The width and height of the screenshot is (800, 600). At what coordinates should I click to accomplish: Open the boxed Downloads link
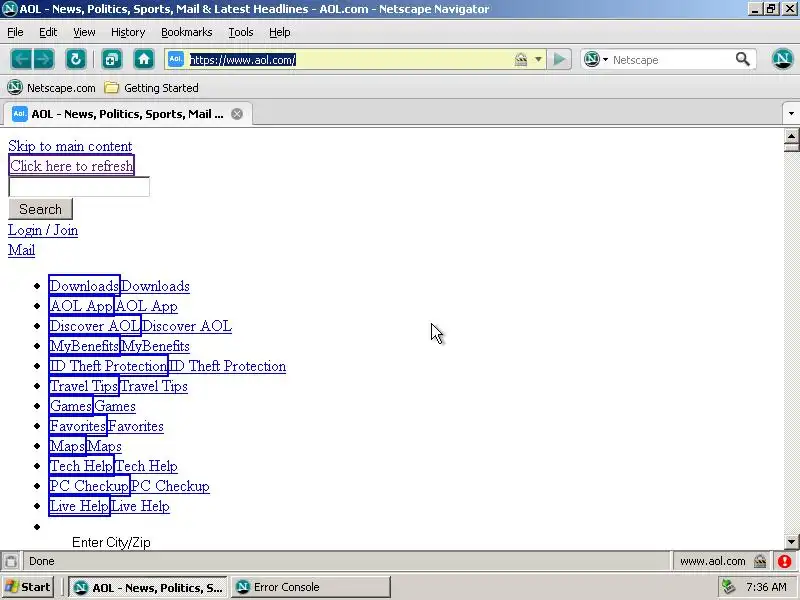[x=84, y=286]
